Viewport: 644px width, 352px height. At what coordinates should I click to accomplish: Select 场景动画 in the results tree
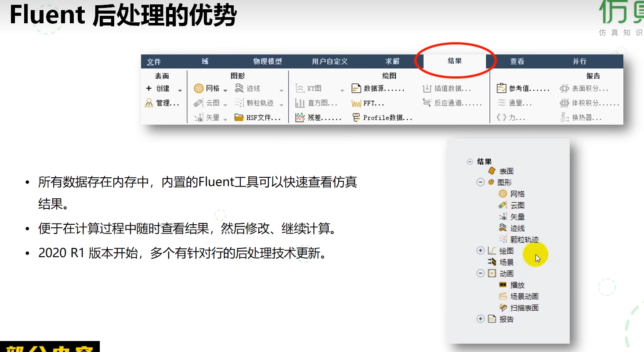click(x=525, y=297)
